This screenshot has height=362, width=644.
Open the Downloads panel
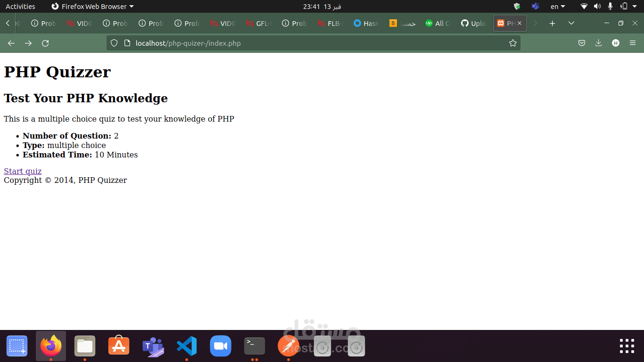(599, 43)
